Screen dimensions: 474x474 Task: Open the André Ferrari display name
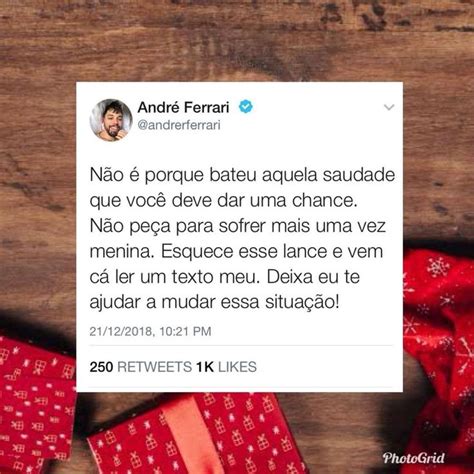[x=183, y=107]
